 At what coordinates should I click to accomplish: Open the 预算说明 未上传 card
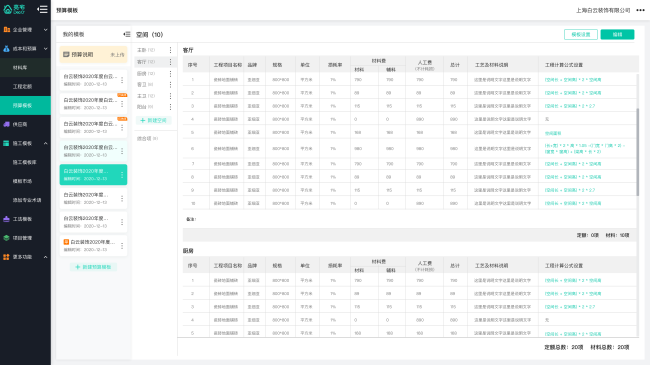(93, 54)
